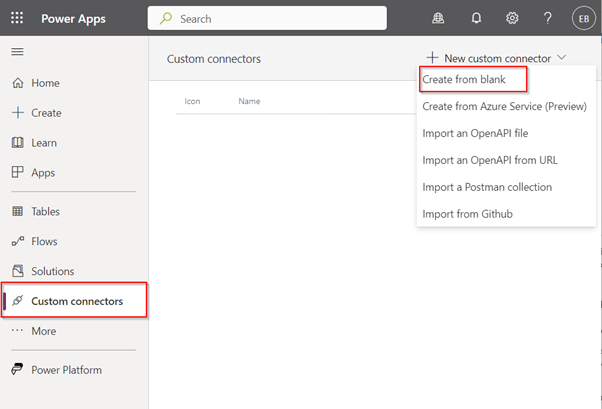Expand More in the sidebar
This screenshot has width=602, height=409.
tap(43, 331)
